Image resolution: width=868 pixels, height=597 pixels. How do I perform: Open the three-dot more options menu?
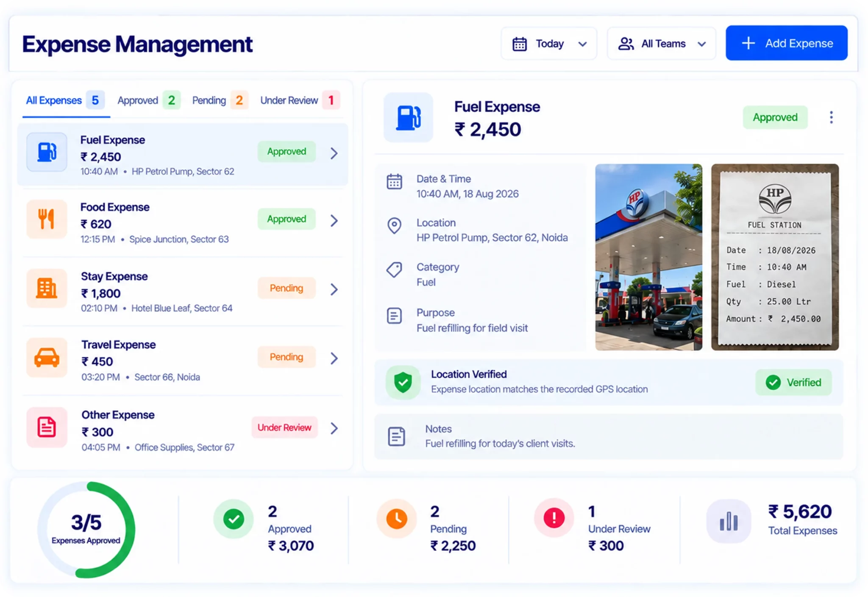[831, 117]
